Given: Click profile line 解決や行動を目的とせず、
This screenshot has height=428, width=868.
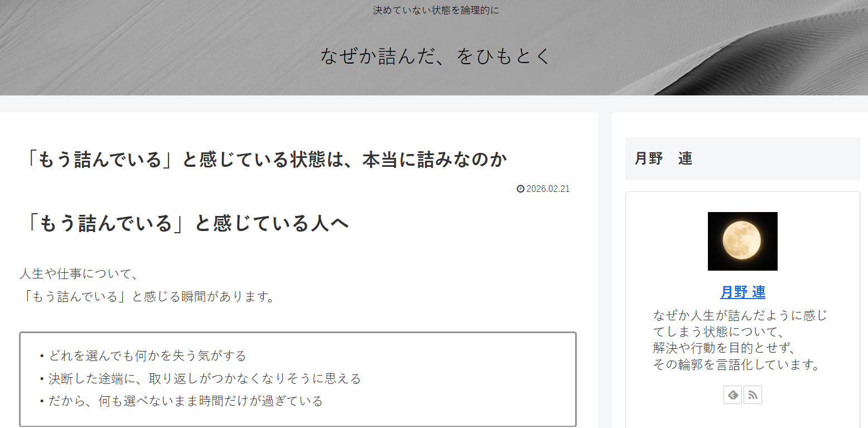Looking at the screenshot, I should coord(724,348).
